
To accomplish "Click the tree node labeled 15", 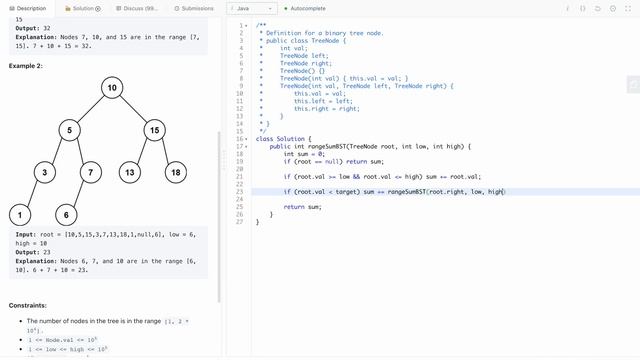I will pyautogui.click(x=154, y=130).
